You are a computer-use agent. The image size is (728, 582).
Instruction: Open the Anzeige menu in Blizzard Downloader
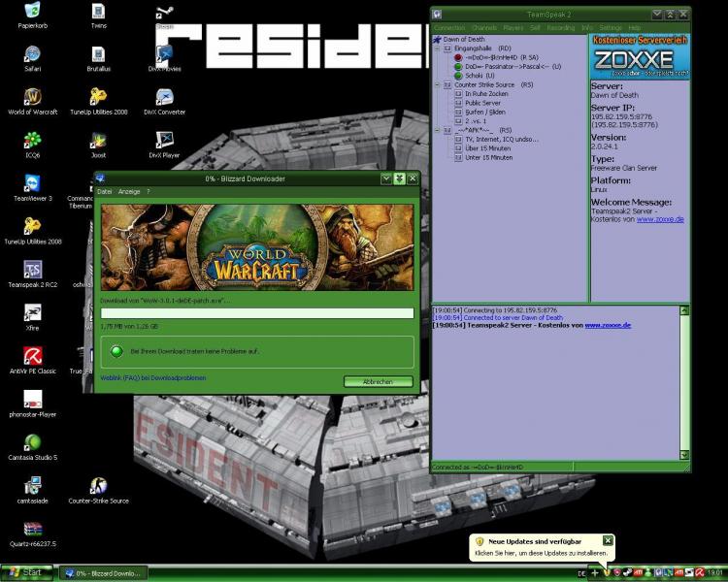[129, 191]
